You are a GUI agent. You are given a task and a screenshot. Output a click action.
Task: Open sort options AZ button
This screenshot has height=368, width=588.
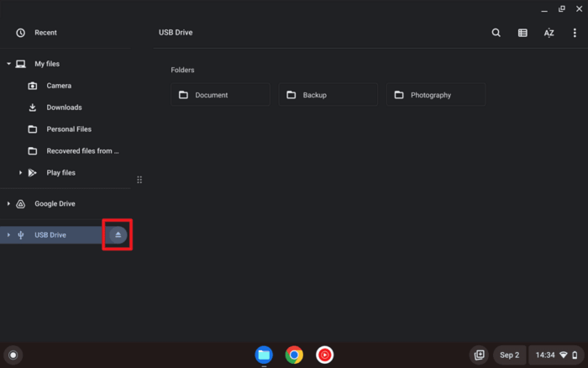pos(549,33)
